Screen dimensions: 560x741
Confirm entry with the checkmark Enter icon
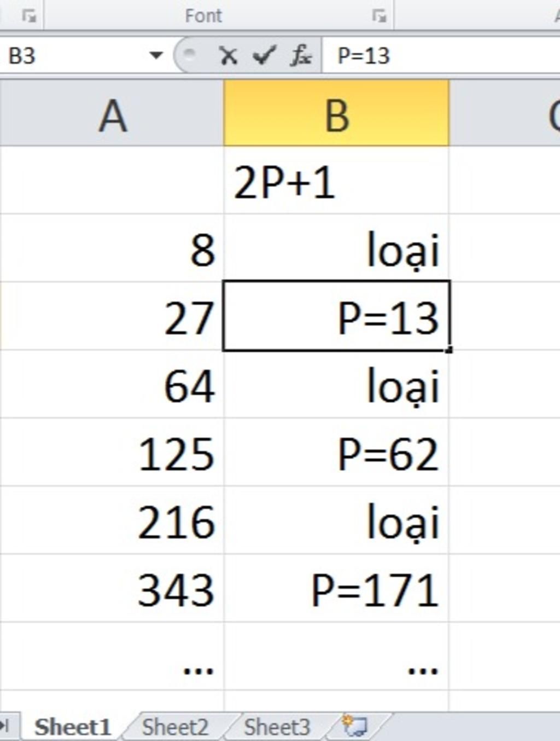264,55
